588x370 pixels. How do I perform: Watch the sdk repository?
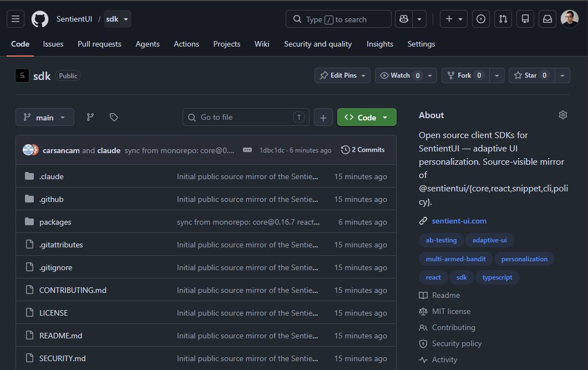(400, 75)
